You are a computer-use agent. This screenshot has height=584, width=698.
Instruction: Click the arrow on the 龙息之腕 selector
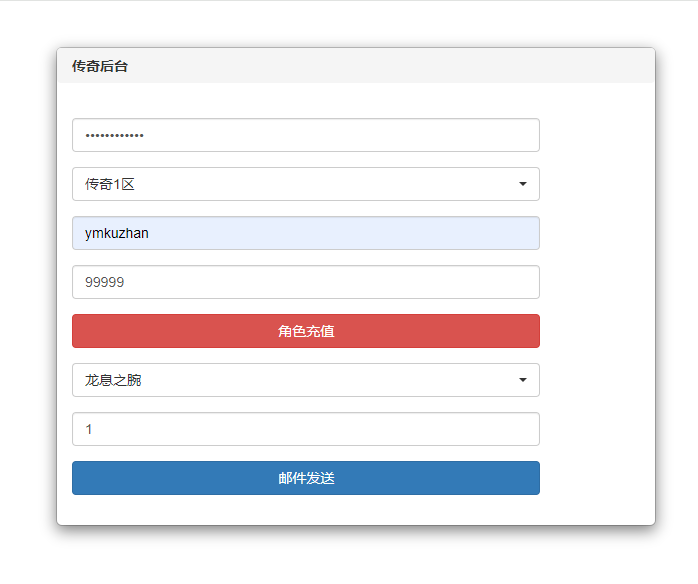point(522,380)
